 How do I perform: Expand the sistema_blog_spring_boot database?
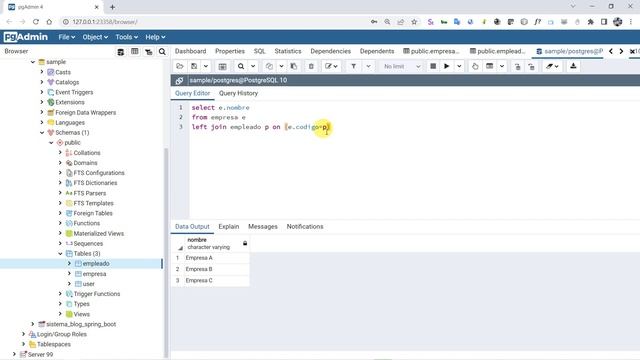coord(33,324)
